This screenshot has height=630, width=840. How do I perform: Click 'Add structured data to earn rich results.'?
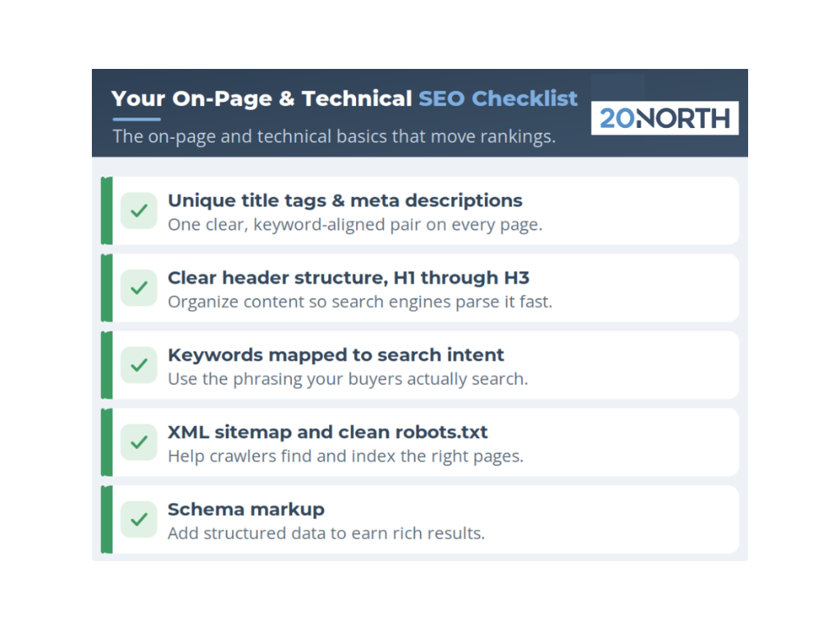[326, 533]
